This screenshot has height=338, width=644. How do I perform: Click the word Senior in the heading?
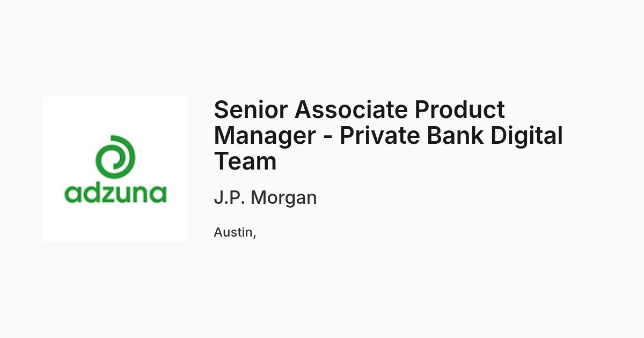(x=251, y=110)
